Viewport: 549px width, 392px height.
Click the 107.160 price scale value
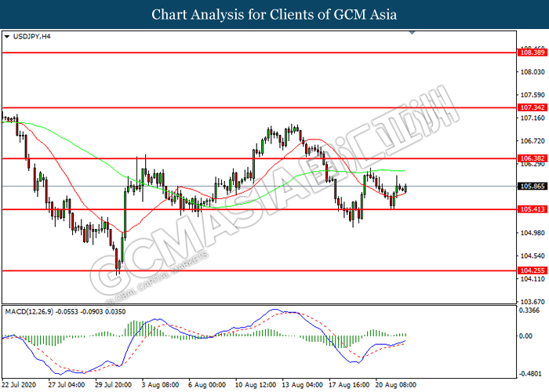533,118
